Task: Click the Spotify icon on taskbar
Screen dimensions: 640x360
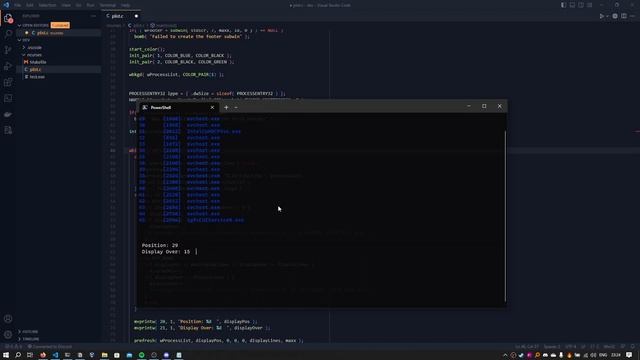Action: pos(142,355)
